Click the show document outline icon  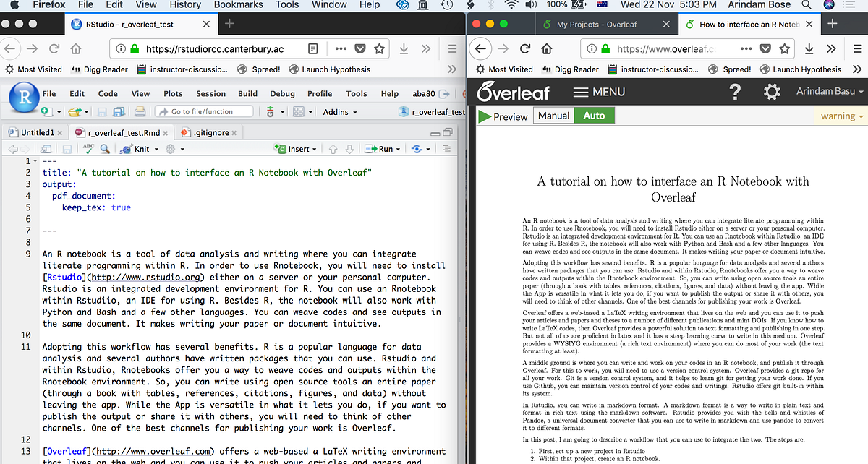446,149
